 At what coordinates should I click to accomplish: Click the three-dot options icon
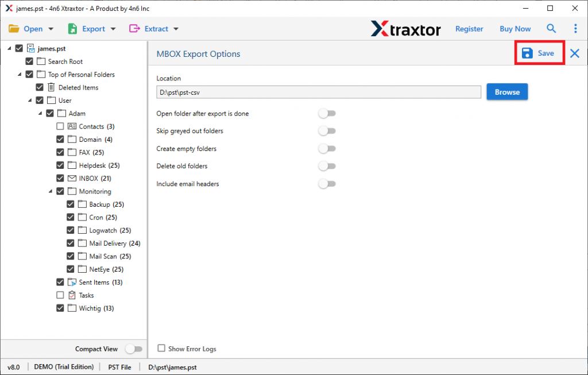pos(575,28)
